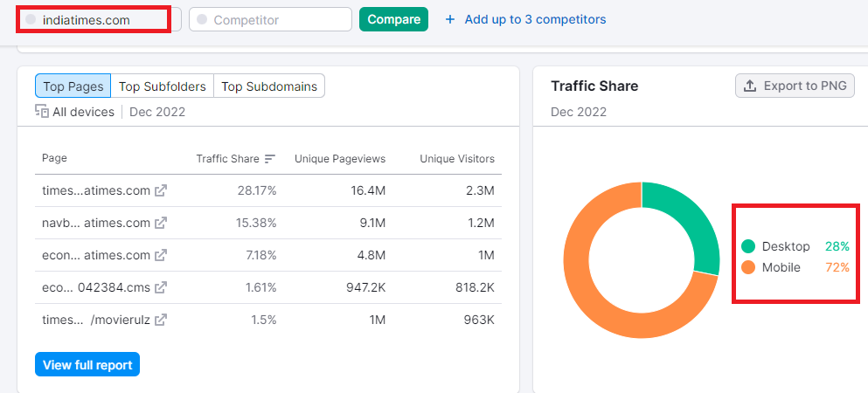
Task: Open external link icon for navb...atimes.com row
Action: pyautogui.click(x=161, y=223)
